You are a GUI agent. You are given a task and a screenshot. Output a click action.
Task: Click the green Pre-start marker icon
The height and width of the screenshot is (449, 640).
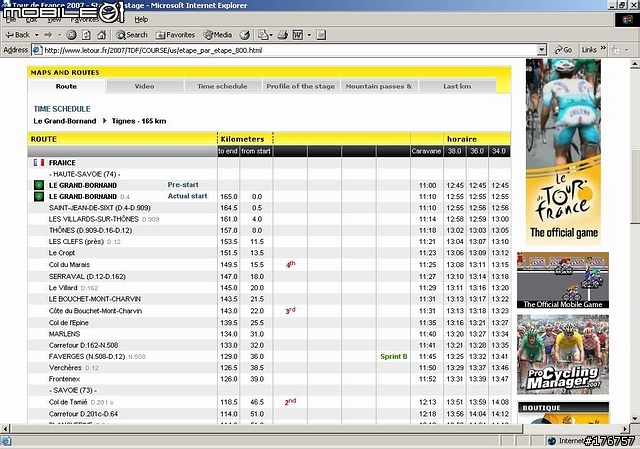[39, 185]
